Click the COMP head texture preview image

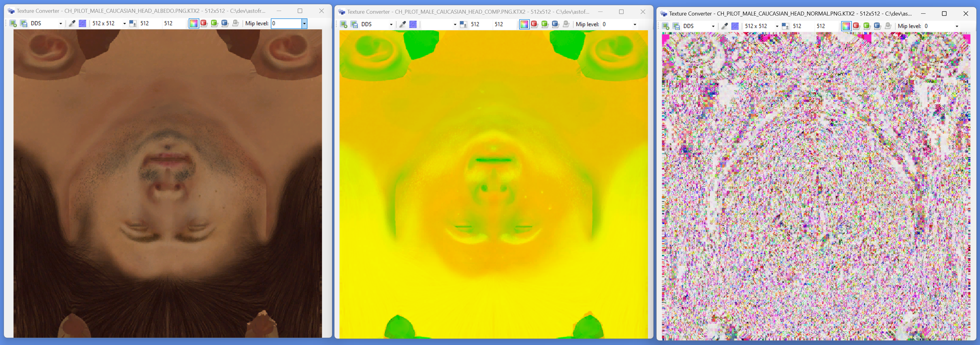point(493,185)
